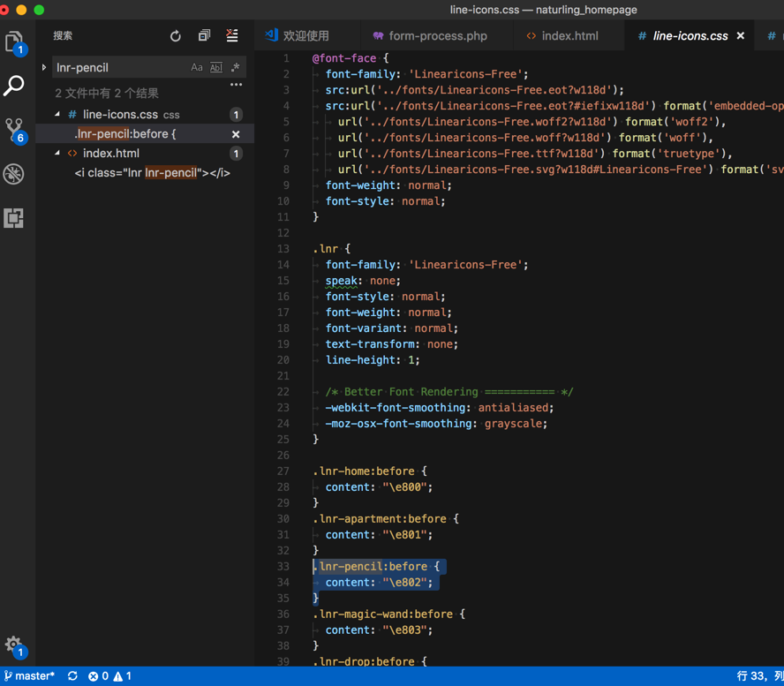Expand the replace field toggle arrow
This screenshot has height=686, width=784.
tap(44, 68)
